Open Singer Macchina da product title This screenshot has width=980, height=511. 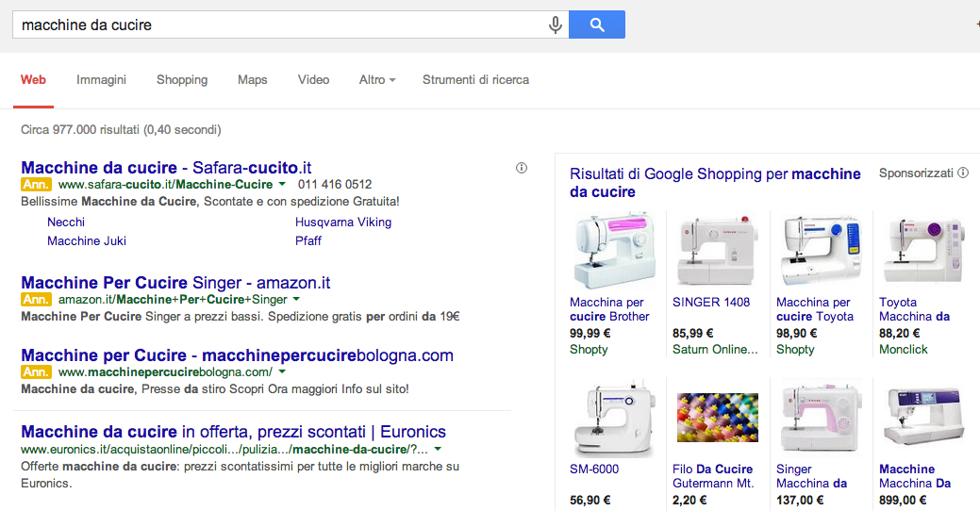click(812, 476)
